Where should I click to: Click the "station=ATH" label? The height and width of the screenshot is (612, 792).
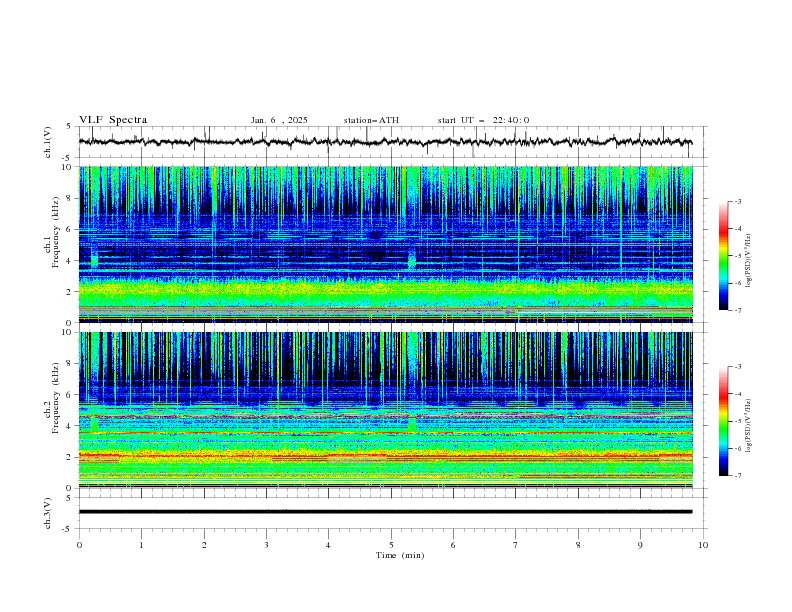(x=371, y=120)
